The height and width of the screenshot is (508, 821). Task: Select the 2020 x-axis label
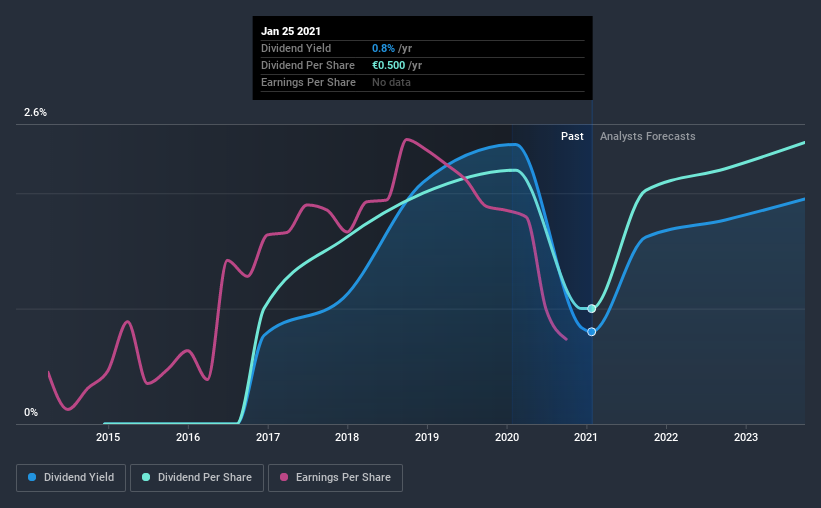pyautogui.click(x=507, y=437)
